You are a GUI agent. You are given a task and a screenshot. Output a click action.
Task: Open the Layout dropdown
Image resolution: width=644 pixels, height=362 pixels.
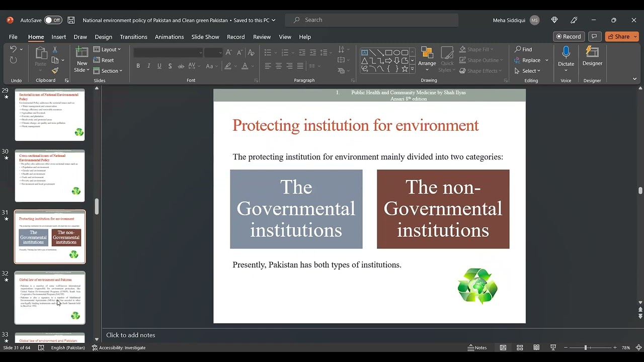(x=107, y=49)
